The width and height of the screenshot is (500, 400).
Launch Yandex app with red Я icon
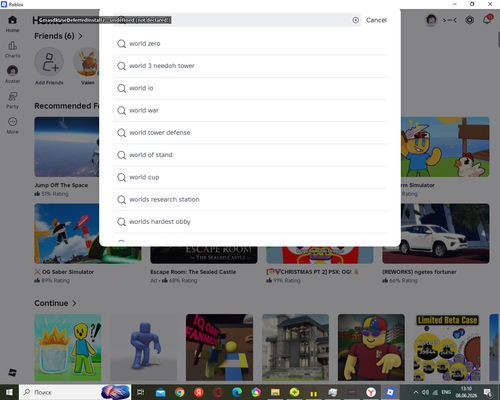pos(199,392)
